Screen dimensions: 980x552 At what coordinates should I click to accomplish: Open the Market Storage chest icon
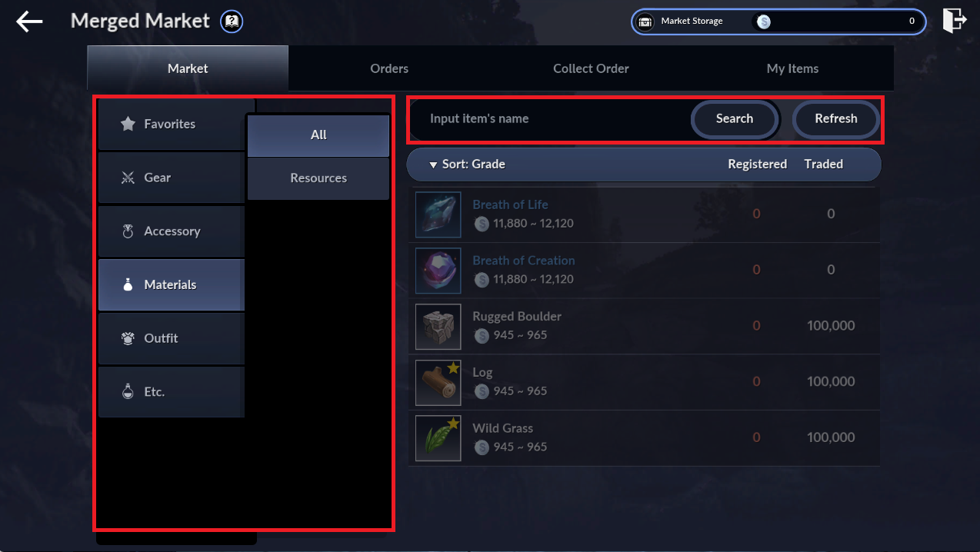pos(645,22)
